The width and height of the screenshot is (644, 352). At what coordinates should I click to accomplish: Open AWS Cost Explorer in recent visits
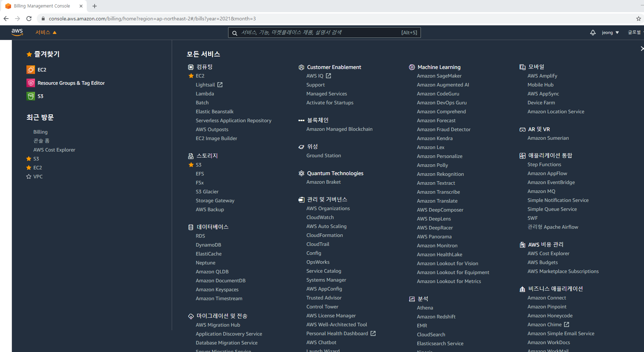point(54,150)
